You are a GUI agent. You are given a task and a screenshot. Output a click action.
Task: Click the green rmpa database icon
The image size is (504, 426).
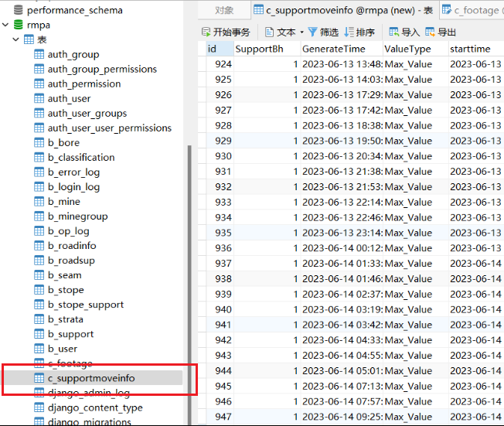point(19,25)
